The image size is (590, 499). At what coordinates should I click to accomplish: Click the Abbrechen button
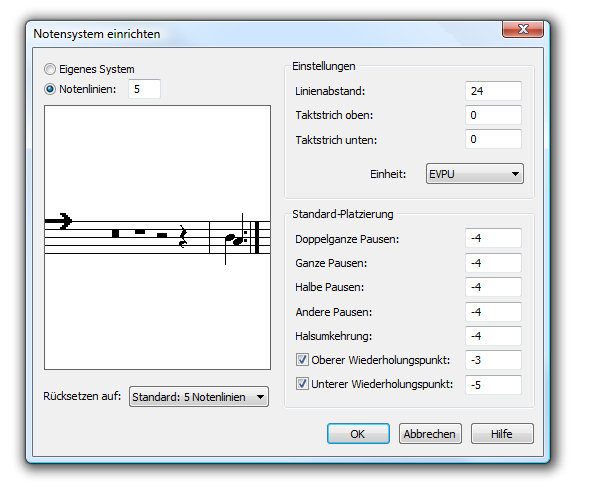[x=430, y=434]
